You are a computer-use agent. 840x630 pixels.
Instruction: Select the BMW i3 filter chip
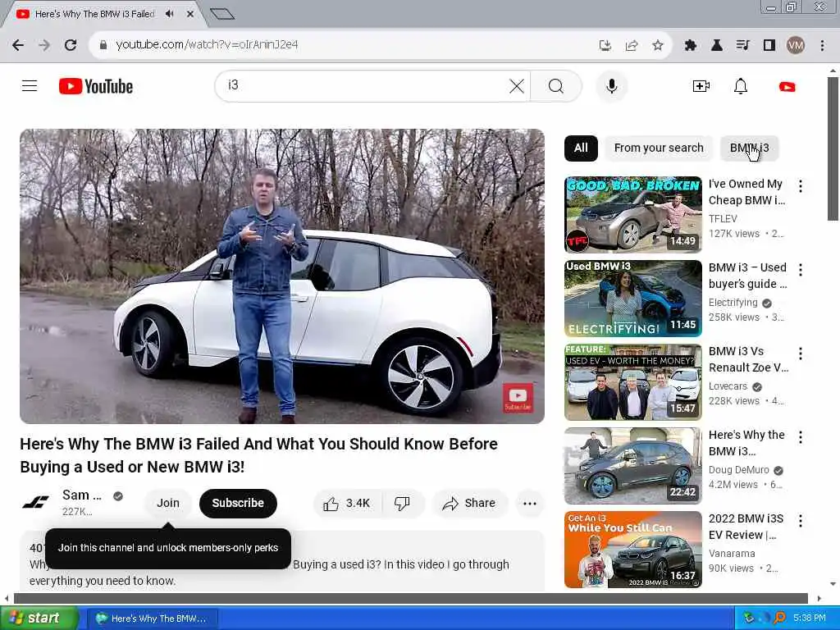pos(749,148)
